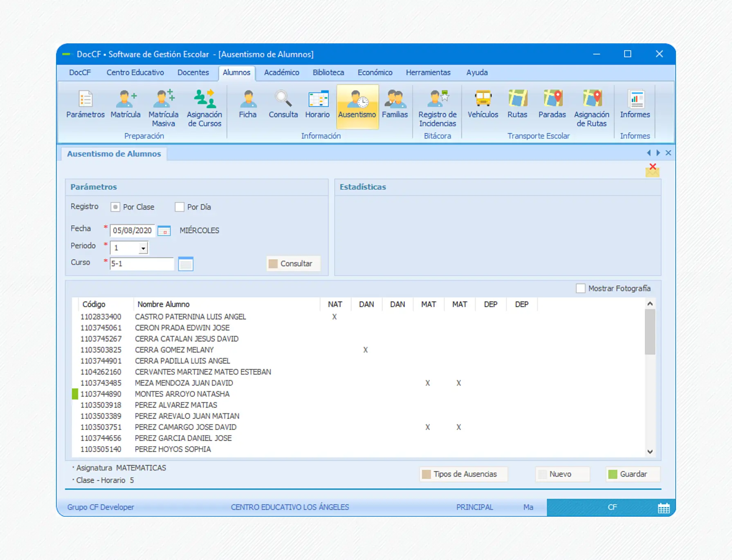This screenshot has height=560, width=732.
Task: Select the Por Día option
Action: (180, 207)
